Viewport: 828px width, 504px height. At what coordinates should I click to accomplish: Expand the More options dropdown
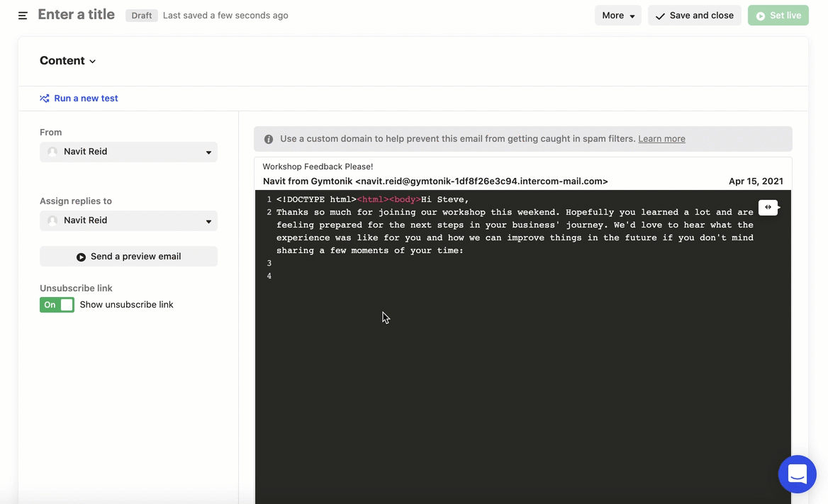(618, 16)
